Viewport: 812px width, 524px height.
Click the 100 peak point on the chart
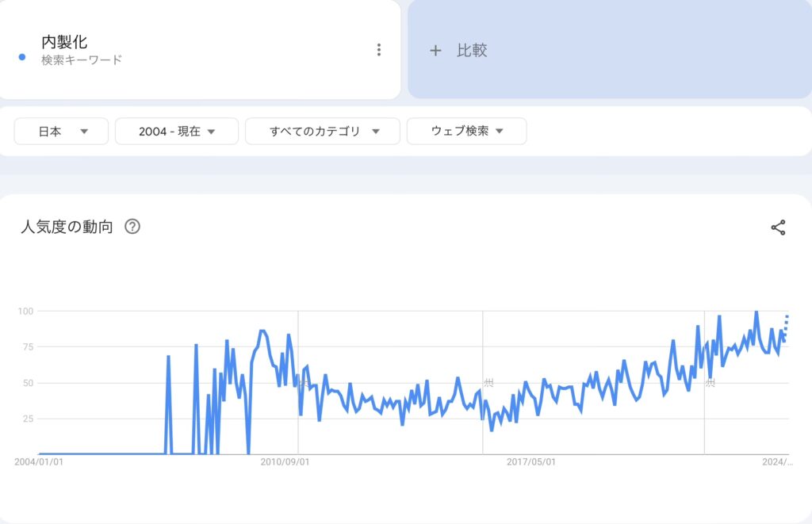click(756, 312)
